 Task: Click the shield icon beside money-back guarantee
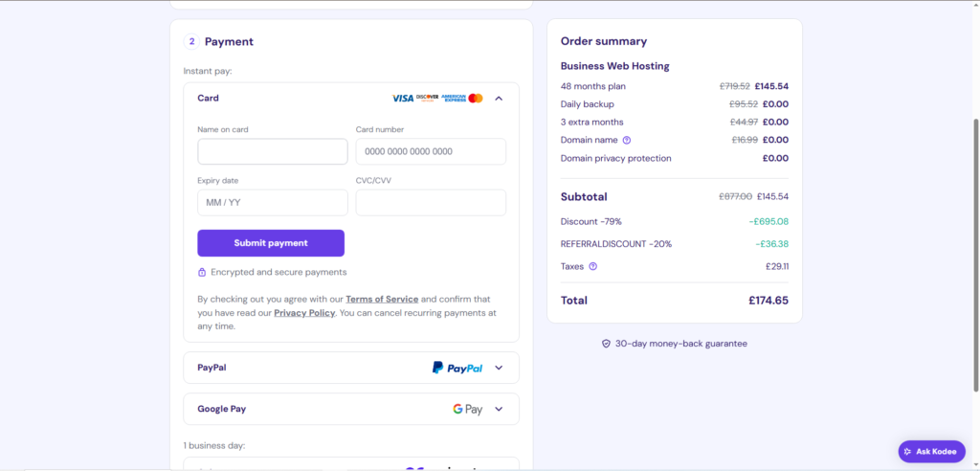(x=606, y=344)
